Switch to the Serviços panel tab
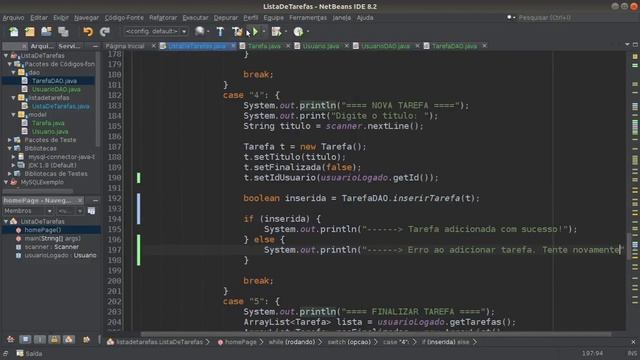Screen dimensions: 640x360 pos(69,46)
